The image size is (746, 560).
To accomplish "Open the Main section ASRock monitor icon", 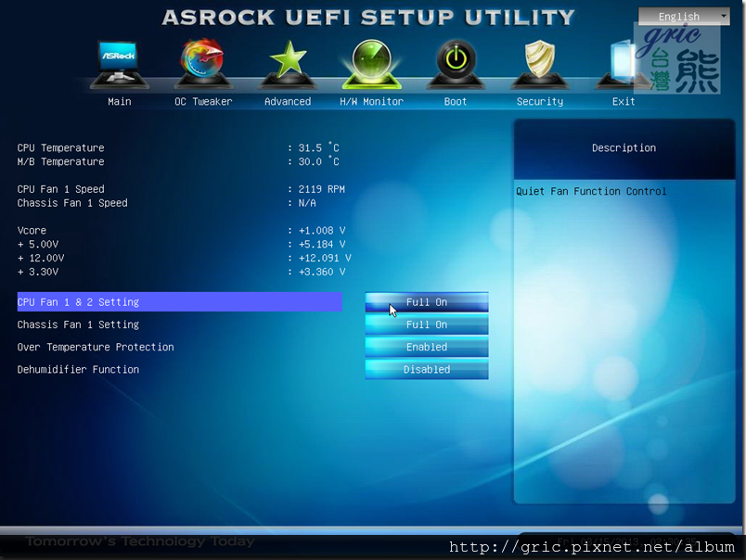I will pyautogui.click(x=119, y=64).
